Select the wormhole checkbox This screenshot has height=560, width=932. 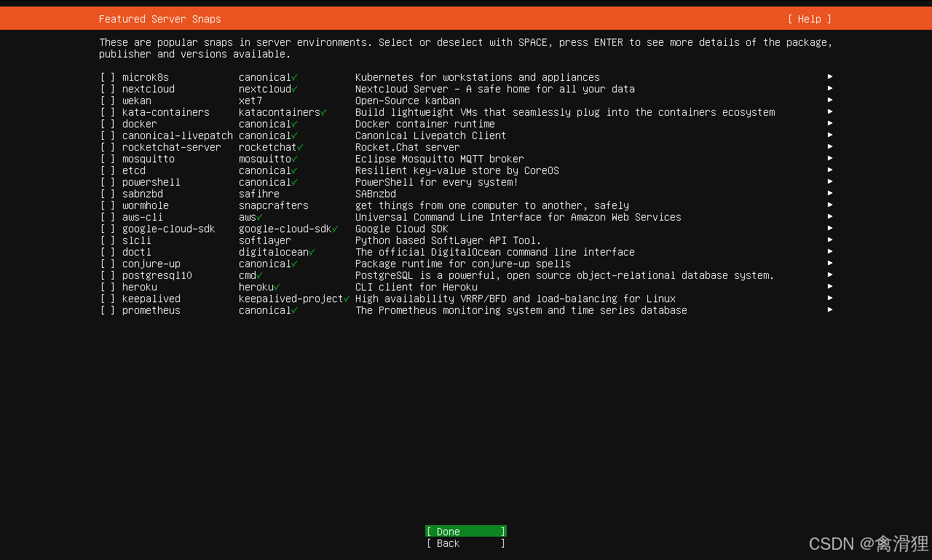pyautogui.click(x=108, y=205)
